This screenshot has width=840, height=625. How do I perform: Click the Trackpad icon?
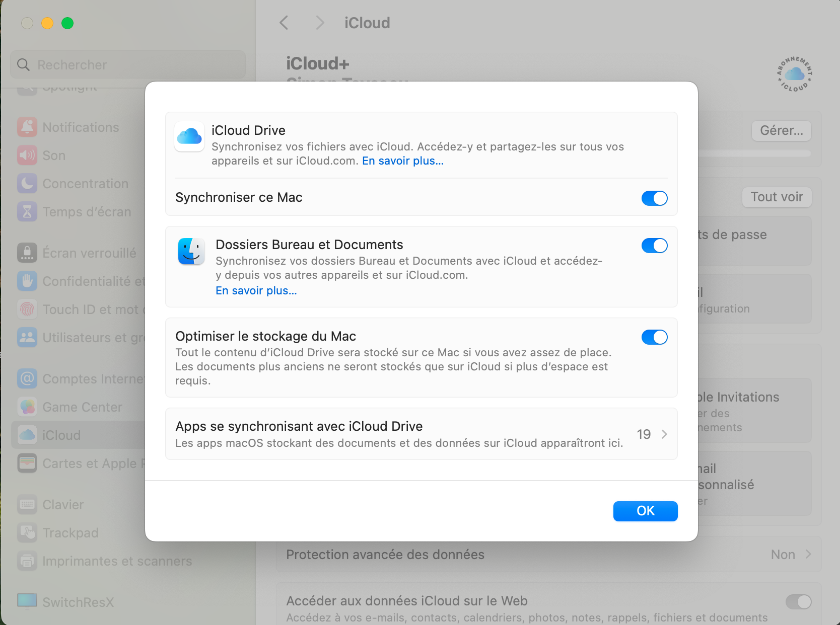click(x=27, y=532)
